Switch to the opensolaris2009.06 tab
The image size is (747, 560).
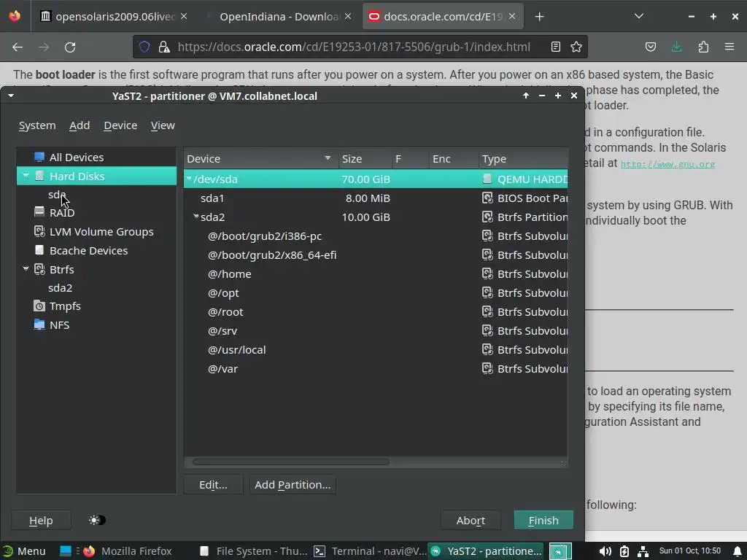pos(113,17)
